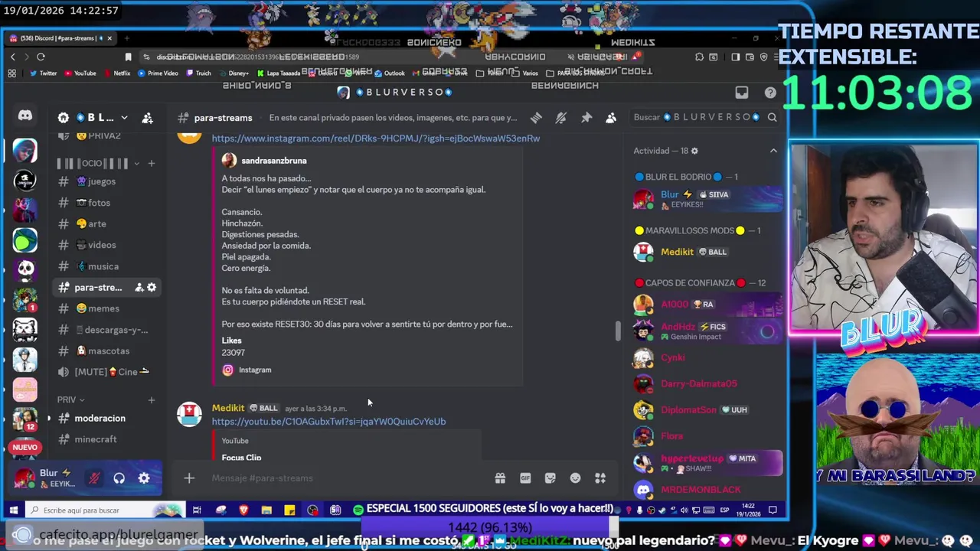Open pinned messages pin icon
Image resolution: width=980 pixels, height=551 pixels.
tap(586, 118)
